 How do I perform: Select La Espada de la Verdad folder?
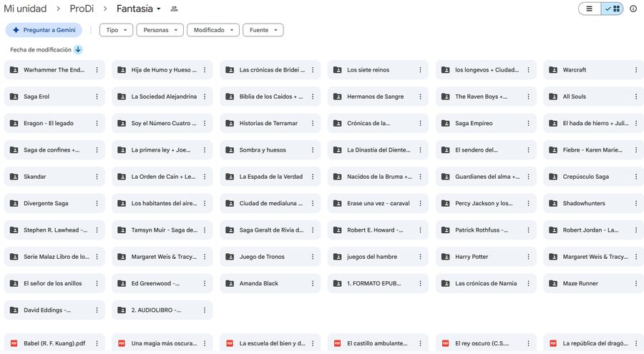tap(270, 177)
